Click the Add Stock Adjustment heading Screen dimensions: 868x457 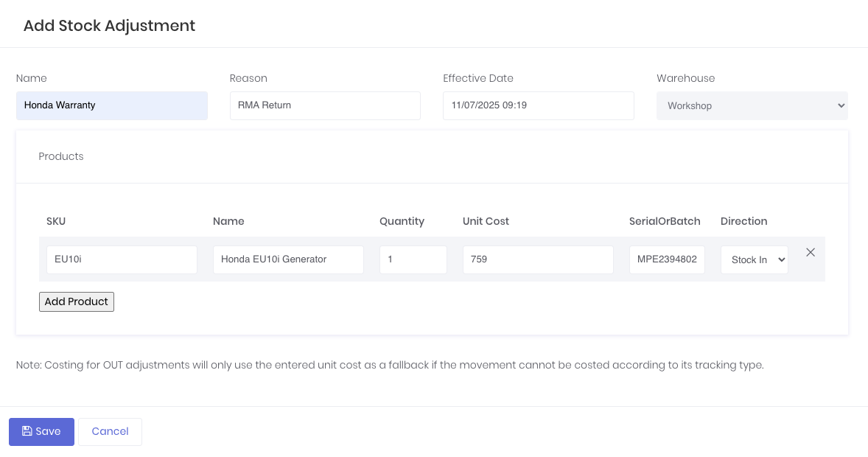click(x=109, y=26)
